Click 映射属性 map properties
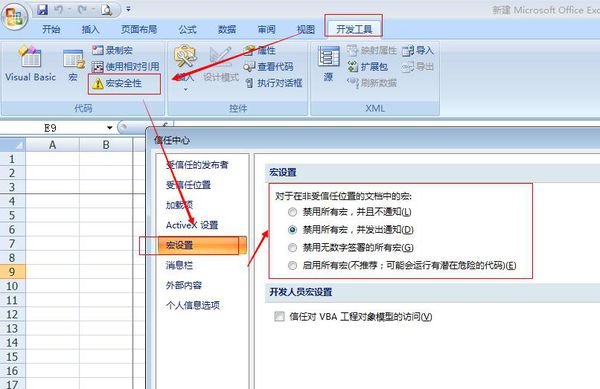This screenshot has width=600, height=389. pyautogui.click(x=372, y=50)
